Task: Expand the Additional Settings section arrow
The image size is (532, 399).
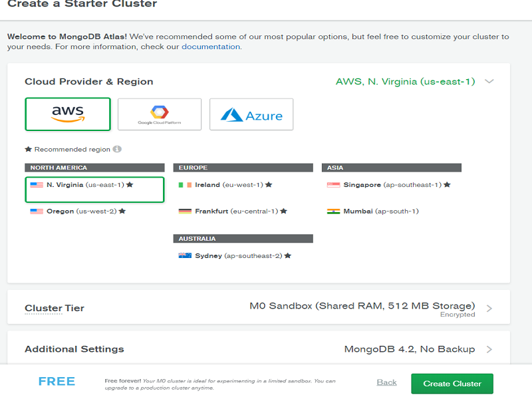Action: (489, 350)
